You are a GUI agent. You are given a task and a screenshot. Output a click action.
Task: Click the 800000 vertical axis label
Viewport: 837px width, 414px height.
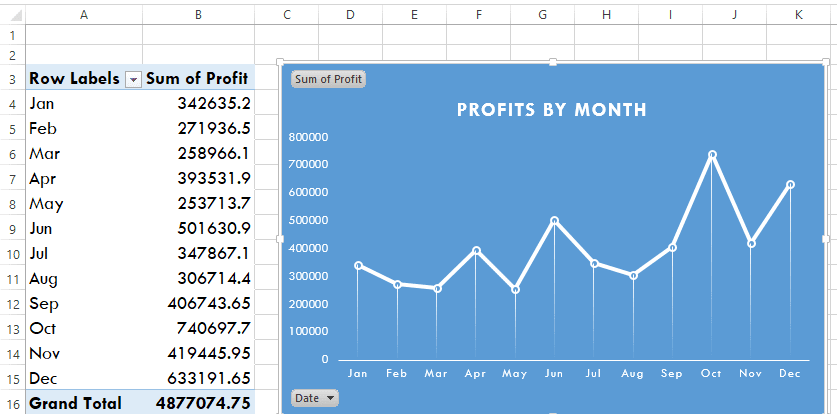[308, 137]
